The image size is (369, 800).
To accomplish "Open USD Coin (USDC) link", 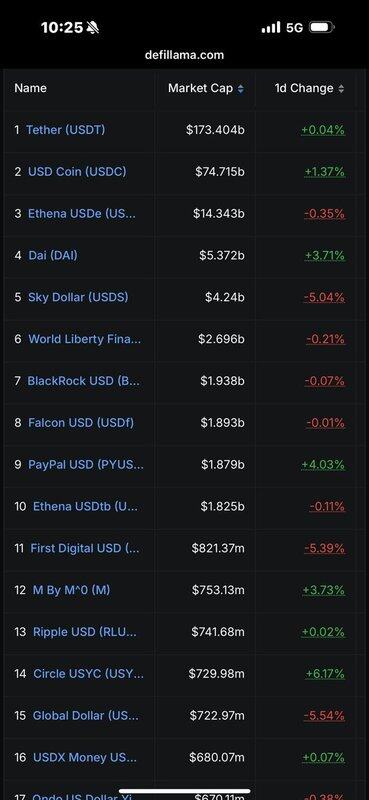I will click(77, 171).
